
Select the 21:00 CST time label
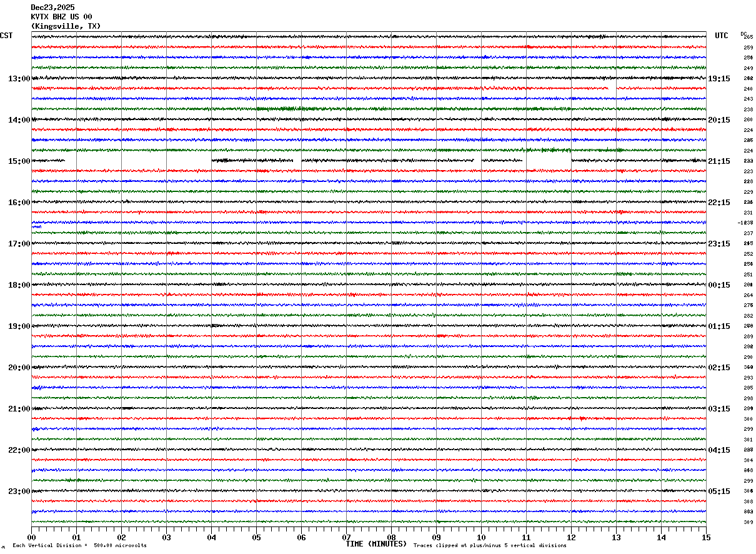pyautogui.click(x=19, y=409)
